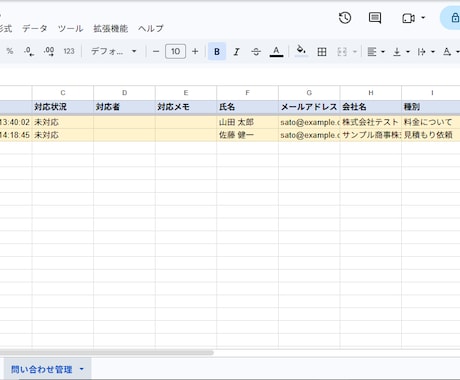The height and width of the screenshot is (380, 460).
Task: Open text wrapping dropdown
Action: point(426,51)
